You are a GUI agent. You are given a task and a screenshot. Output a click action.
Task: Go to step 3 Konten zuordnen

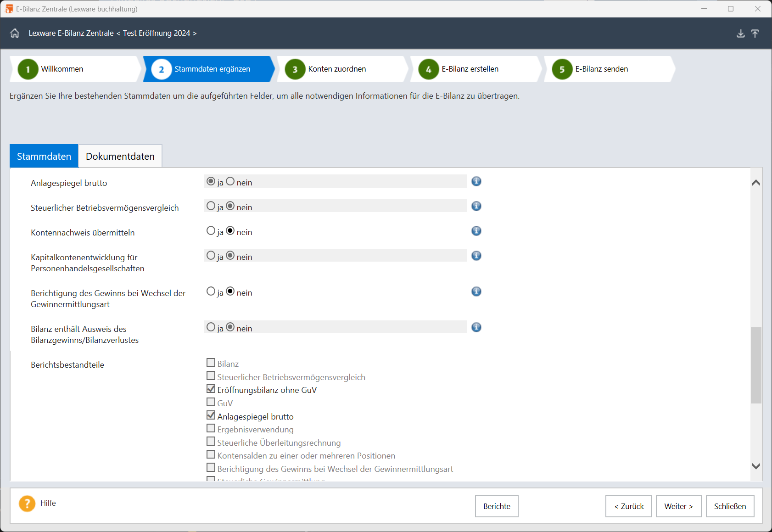(x=342, y=69)
